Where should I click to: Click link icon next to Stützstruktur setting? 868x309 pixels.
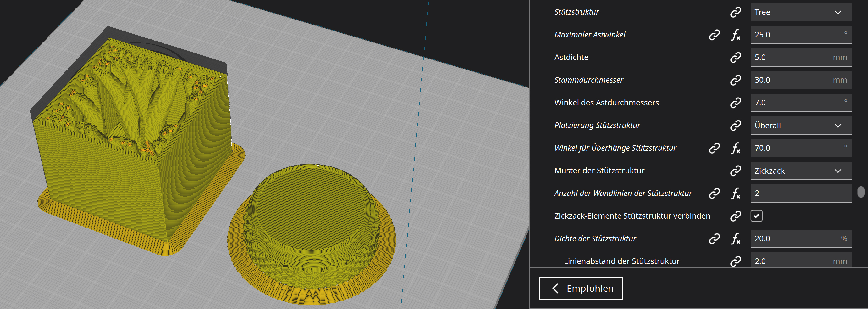click(735, 12)
